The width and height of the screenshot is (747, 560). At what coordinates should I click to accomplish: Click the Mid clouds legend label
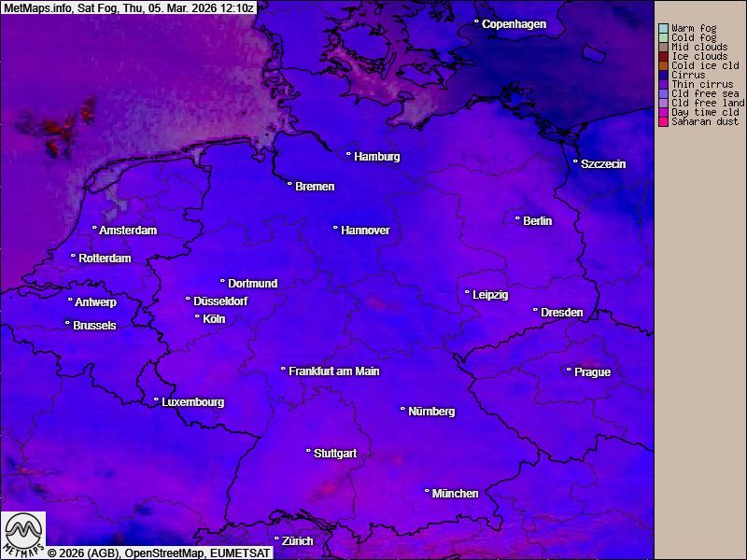[x=699, y=48]
